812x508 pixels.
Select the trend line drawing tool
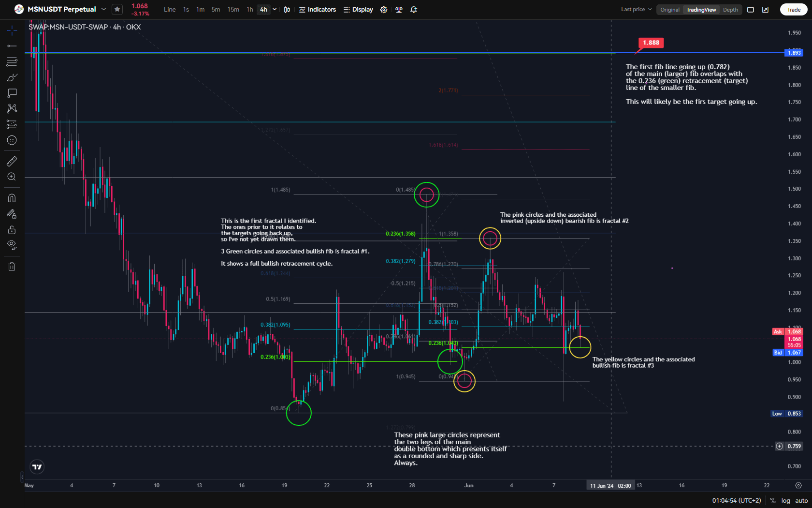click(12, 46)
